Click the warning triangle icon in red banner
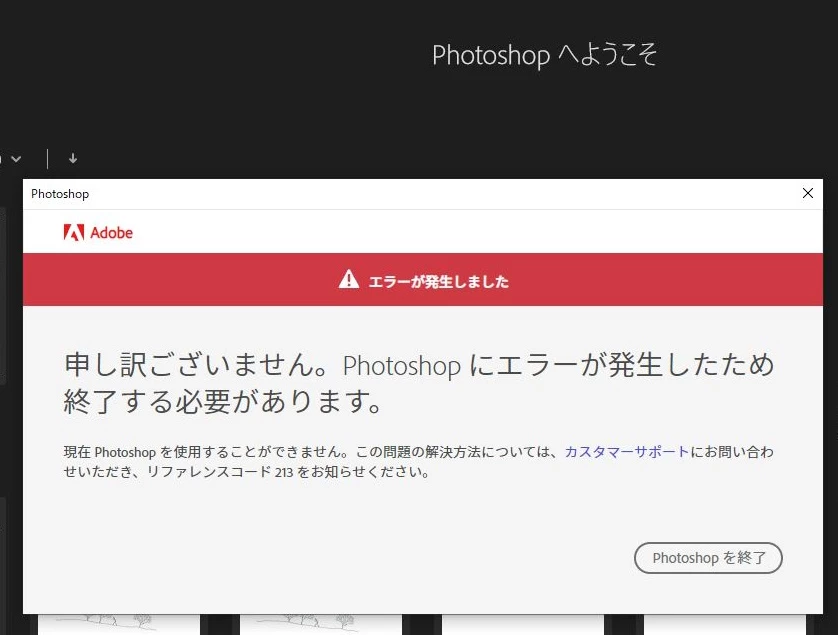838x635 pixels. [x=348, y=280]
